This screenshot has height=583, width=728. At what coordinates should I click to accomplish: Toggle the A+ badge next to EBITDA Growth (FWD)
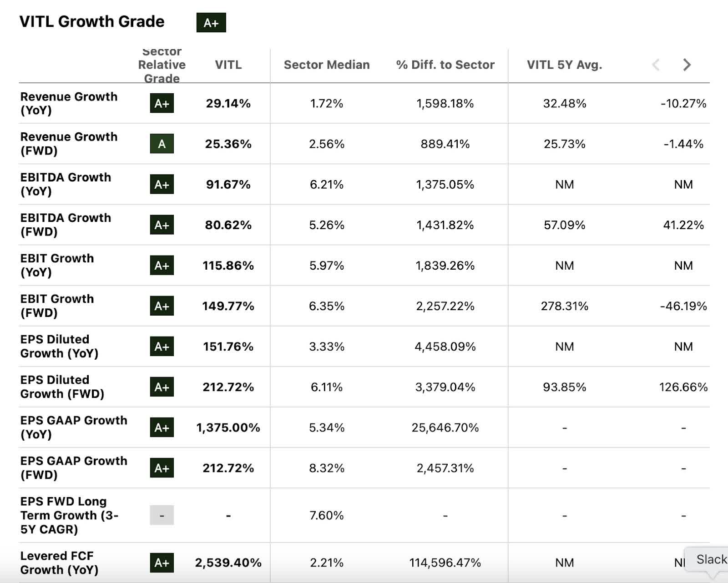coord(162,225)
